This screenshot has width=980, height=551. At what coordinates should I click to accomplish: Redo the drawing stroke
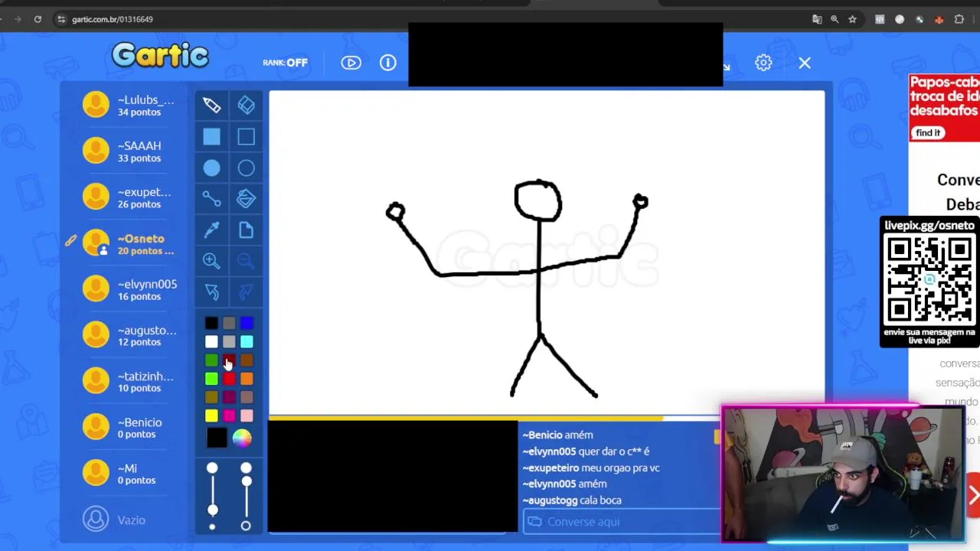tap(246, 292)
